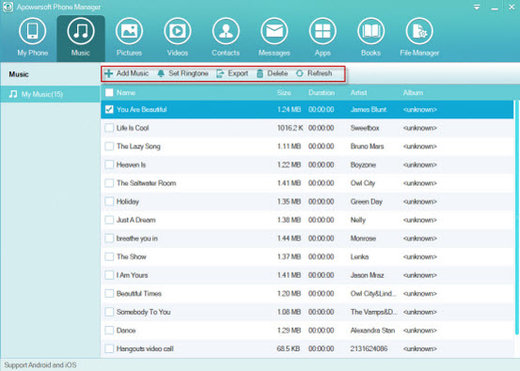Sort by the Size column header
Viewport: 520px width, 371px height.
click(284, 93)
